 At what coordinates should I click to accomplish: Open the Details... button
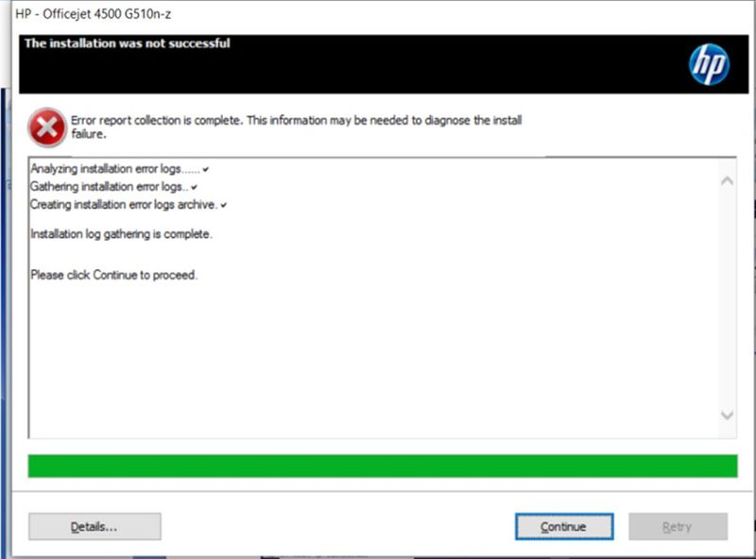pos(94,526)
